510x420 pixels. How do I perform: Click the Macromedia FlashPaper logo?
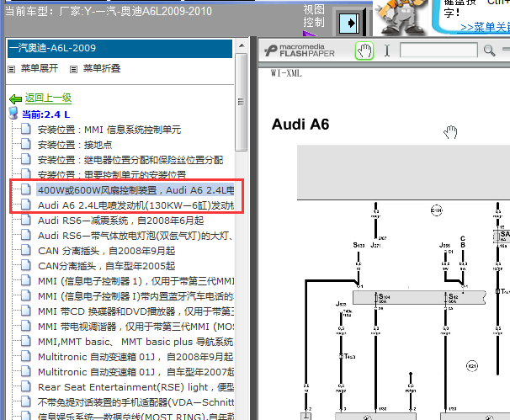300,51
